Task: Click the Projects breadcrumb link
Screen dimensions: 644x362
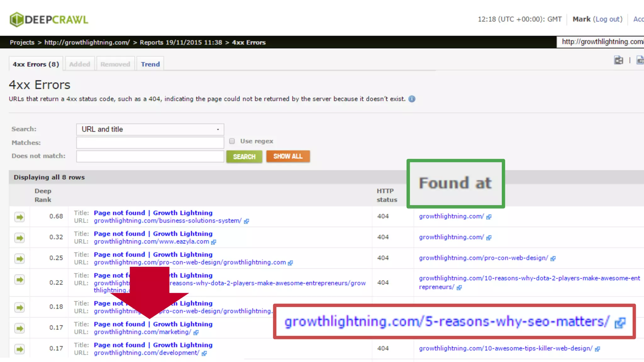Action: coord(22,42)
